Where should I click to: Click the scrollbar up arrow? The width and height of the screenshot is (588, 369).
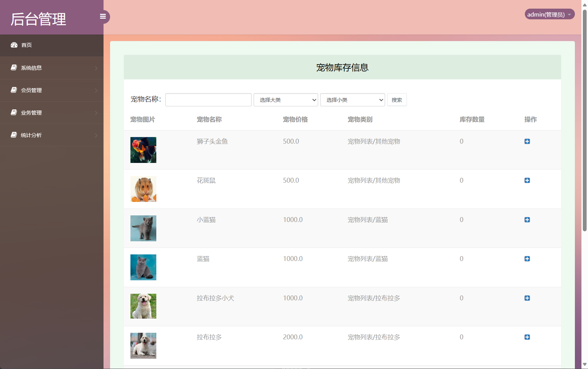coord(585,4)
